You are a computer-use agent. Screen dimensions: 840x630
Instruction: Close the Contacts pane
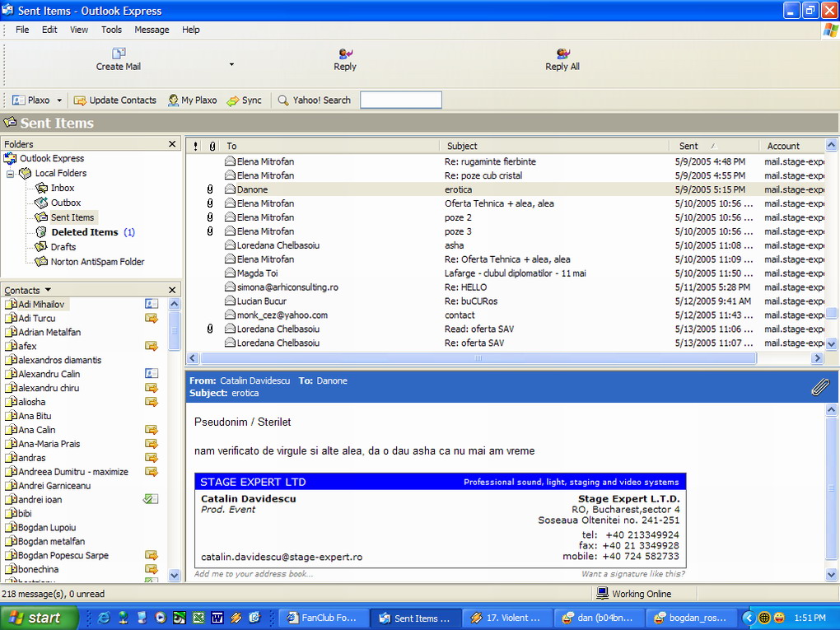pos(172,290)
